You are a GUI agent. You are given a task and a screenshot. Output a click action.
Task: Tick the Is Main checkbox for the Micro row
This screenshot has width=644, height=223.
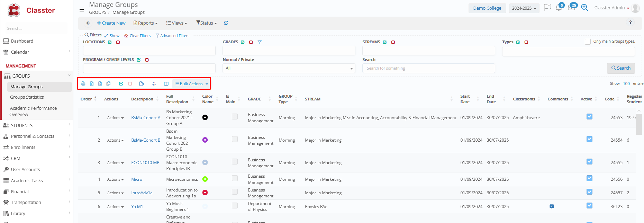click(x=235, y=178)
